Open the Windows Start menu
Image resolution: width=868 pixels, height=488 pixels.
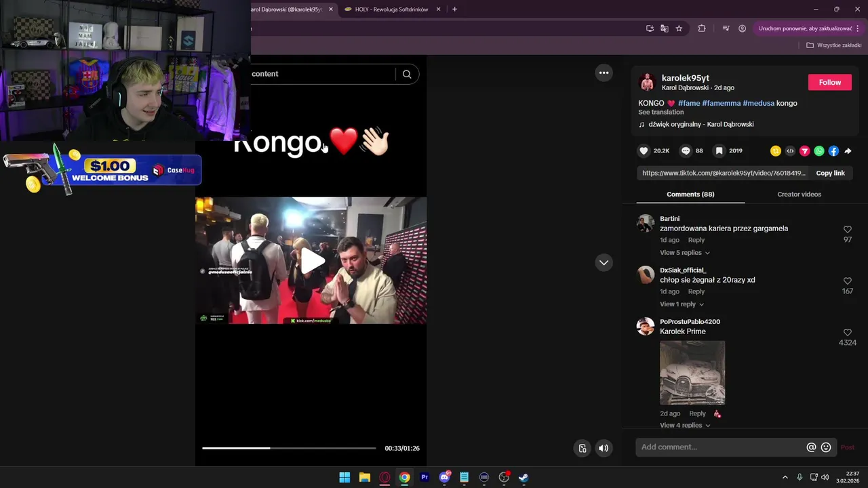point(344,477)
